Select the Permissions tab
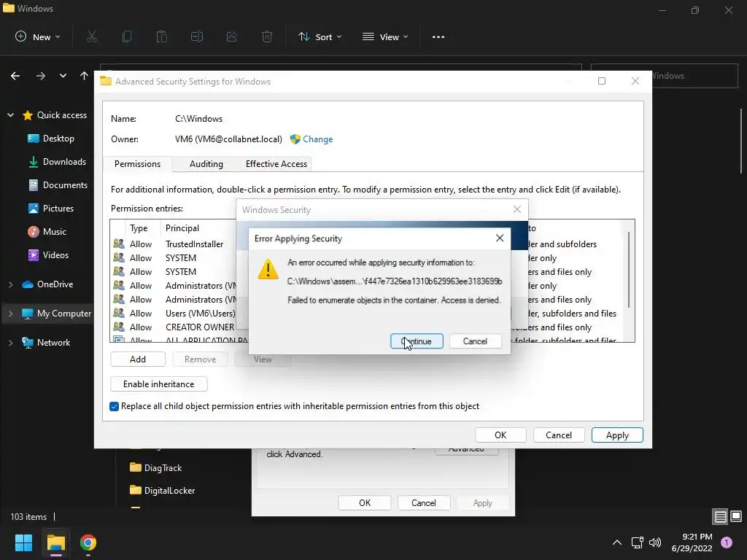 [x=137, y=164]
